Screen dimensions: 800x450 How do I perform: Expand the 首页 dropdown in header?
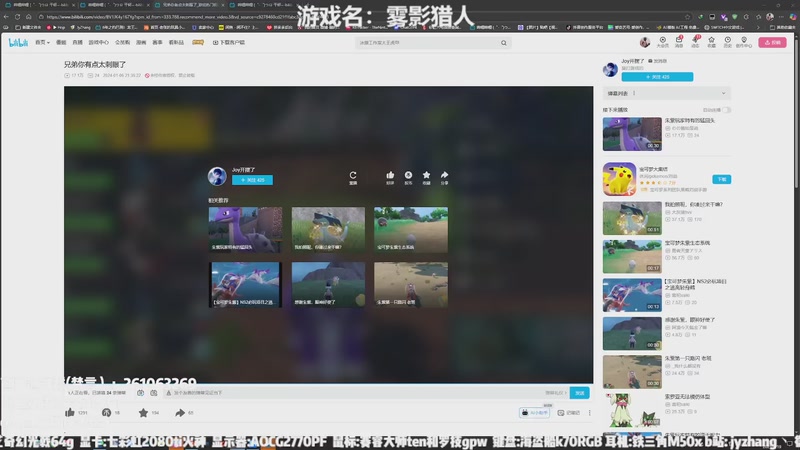click(x=42, y=42)
